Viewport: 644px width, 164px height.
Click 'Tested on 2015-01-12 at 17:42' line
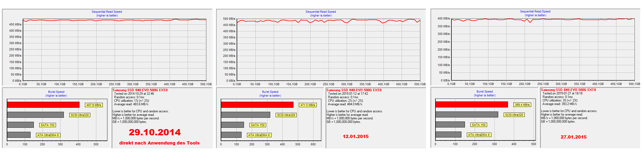point(348,94)
